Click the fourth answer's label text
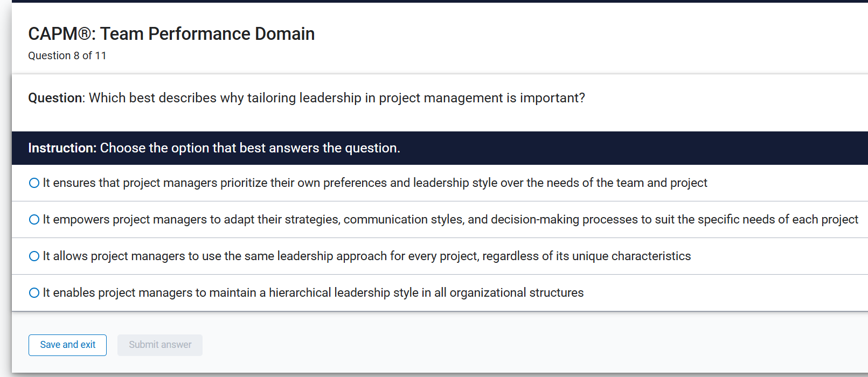This screenshot has width=868, height=377. tap(313, 292)
